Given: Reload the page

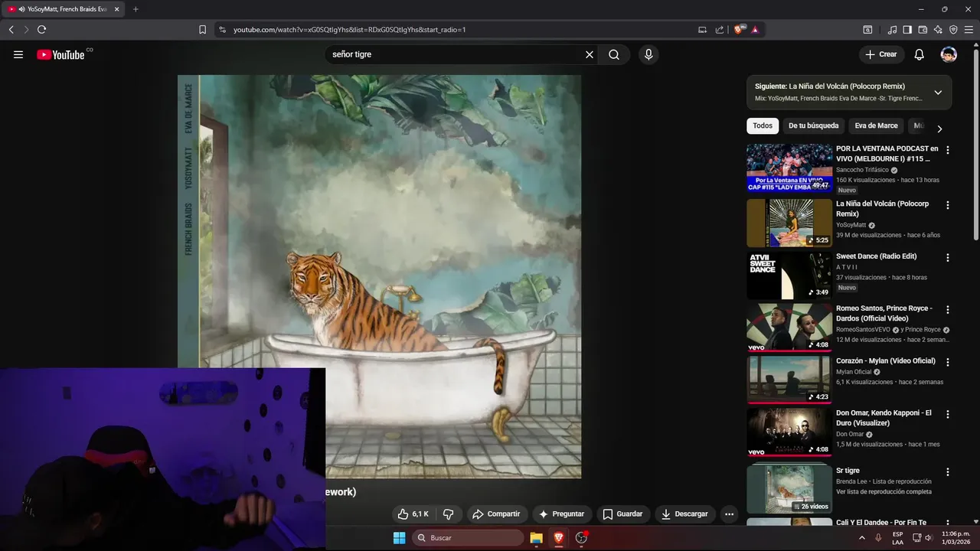Looking at the screenshot, I should click(x=41, y=29).
